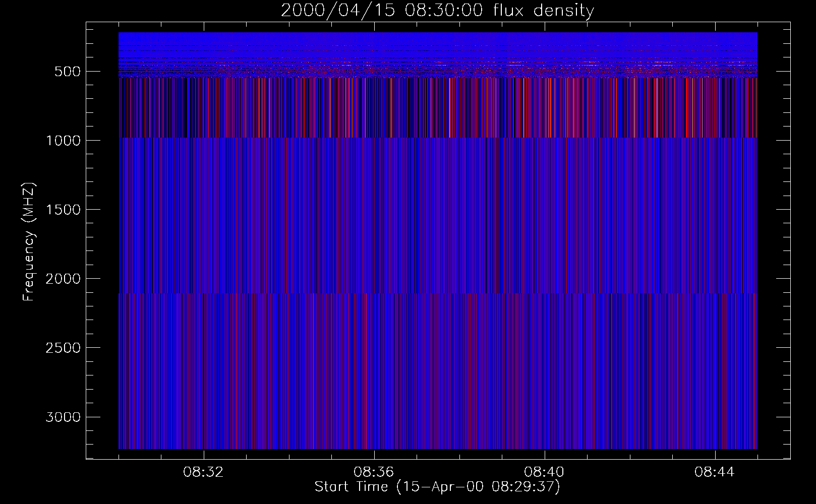Select the 1500 frequency axis label
The image size is (816, 504).
[x=63, y=210]
